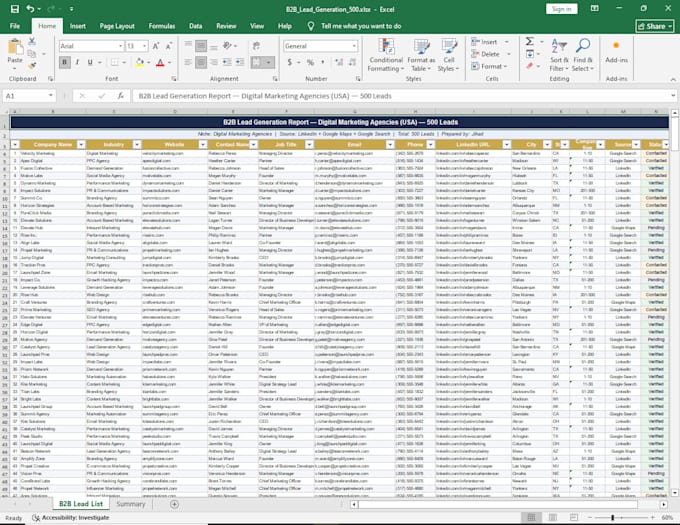680x525 pixels.
Task: Open the General number format dropdown
Action: (x=354, y=46)
